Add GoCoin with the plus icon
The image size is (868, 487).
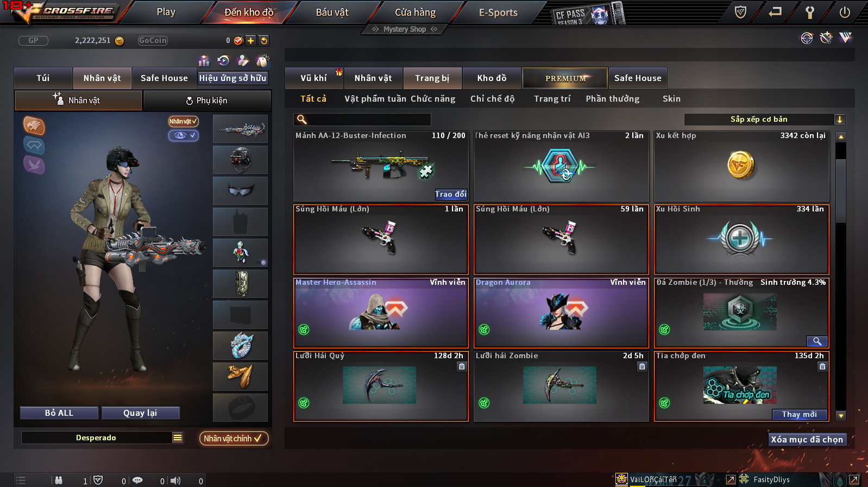click(250, 40)
